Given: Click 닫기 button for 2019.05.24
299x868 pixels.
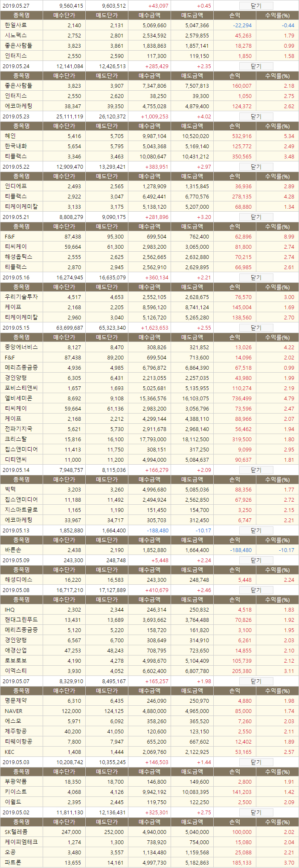Looking at the screenshot, I should (x=256, y=66).
